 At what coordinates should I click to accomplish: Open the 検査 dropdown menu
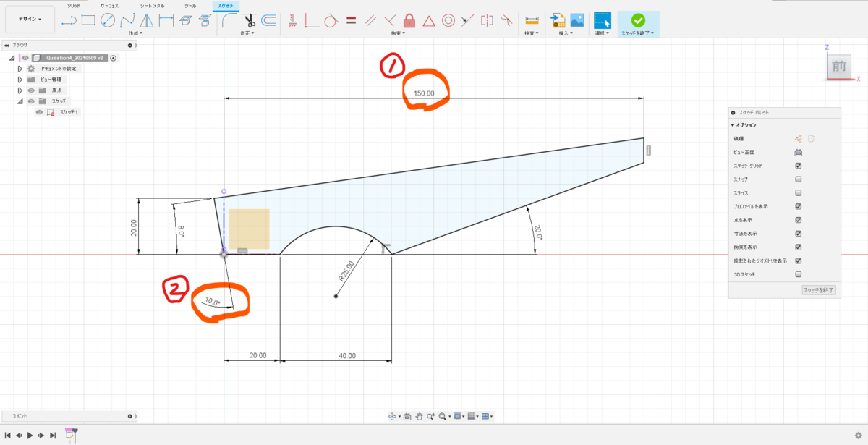tap(532, 33)
